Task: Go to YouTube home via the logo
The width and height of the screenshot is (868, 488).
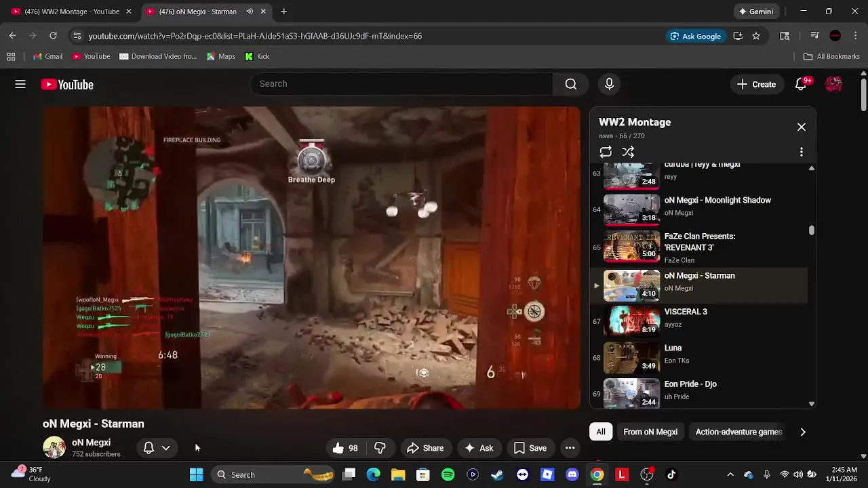Action: coord(67,85)
